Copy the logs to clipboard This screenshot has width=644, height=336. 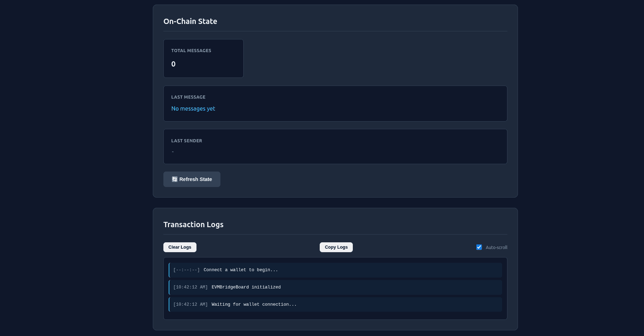coord(336,247)
